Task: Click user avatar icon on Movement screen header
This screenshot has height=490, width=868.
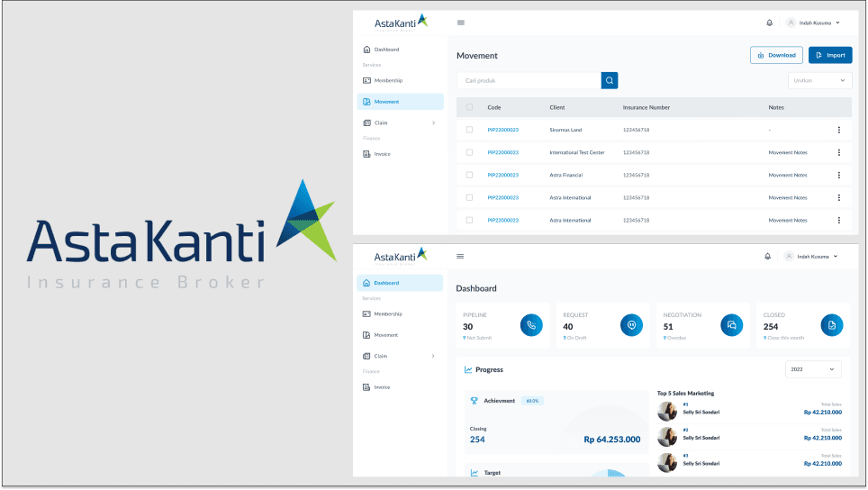Action: [791, 23]
